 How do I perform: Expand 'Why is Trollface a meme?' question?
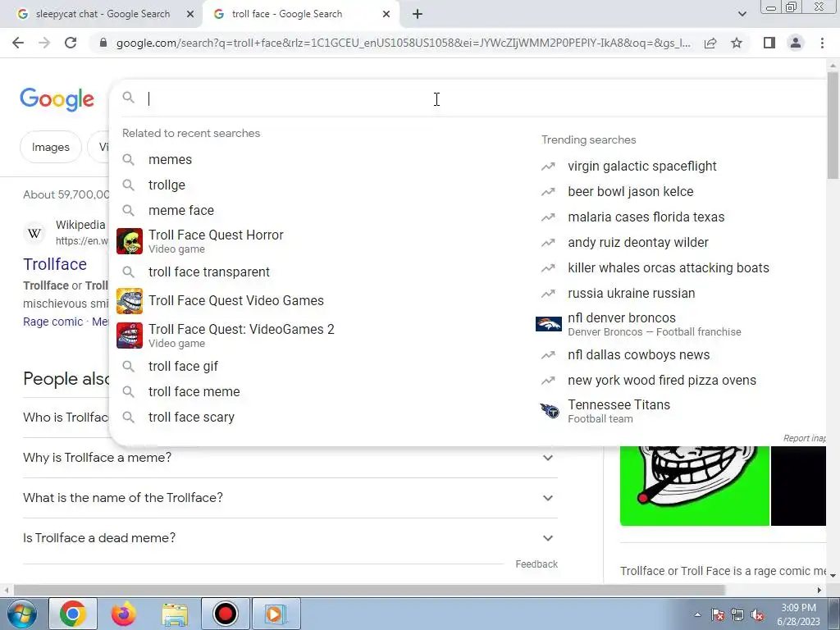coord(290,458)
